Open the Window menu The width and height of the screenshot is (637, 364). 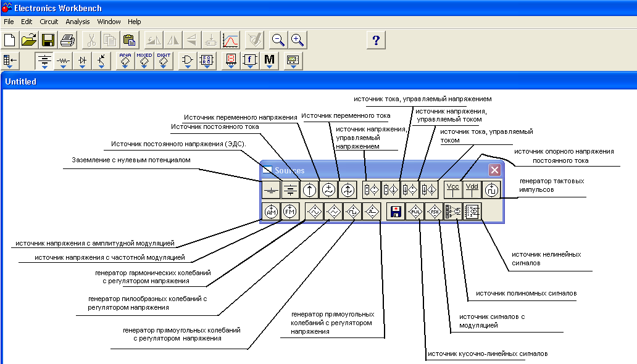point(109,22)
